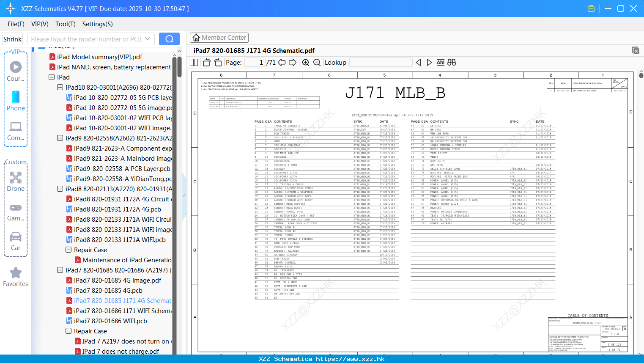Click the file tree vertical scrollbar thumb
644x363 pixels.
(x=179, y=67)
